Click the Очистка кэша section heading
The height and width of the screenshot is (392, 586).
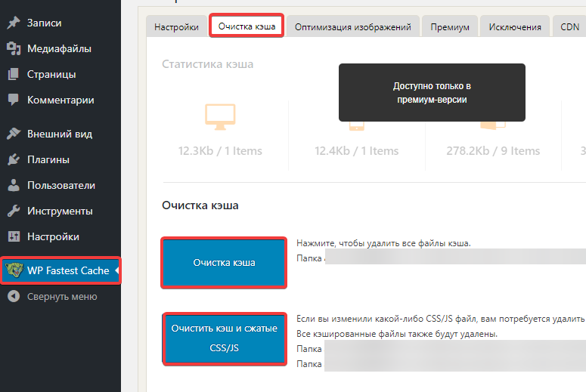(x=200, y=205)
